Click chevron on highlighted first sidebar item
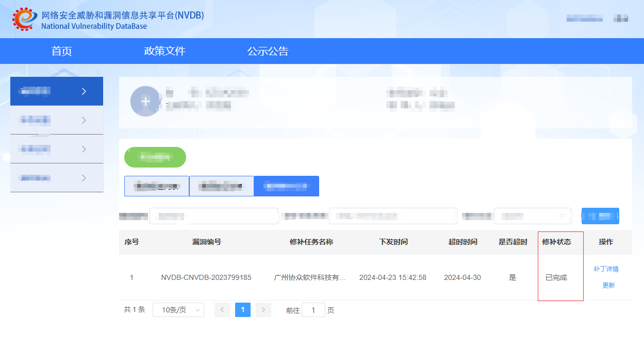 click(85, 92)
